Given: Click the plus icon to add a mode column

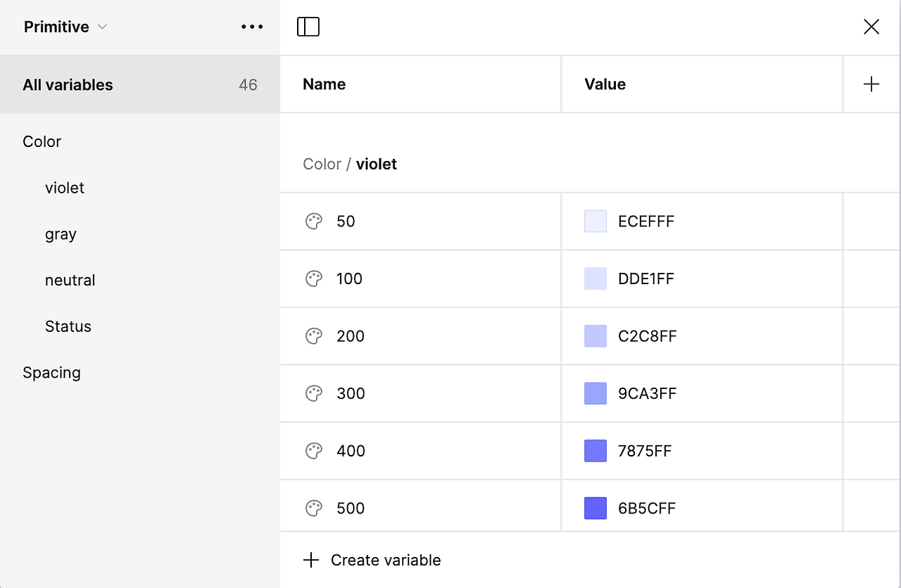Looking at the screenshot, I should pos(871,84).
